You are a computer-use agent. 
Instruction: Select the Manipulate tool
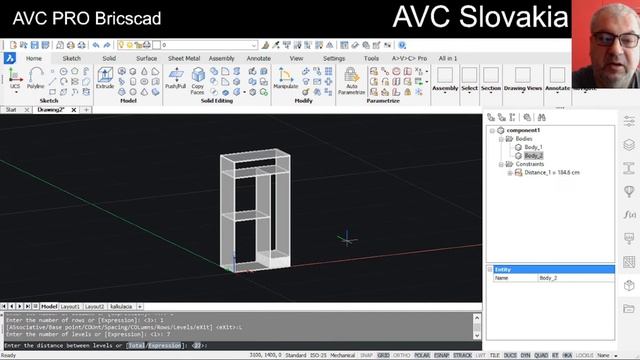point(286,78)
